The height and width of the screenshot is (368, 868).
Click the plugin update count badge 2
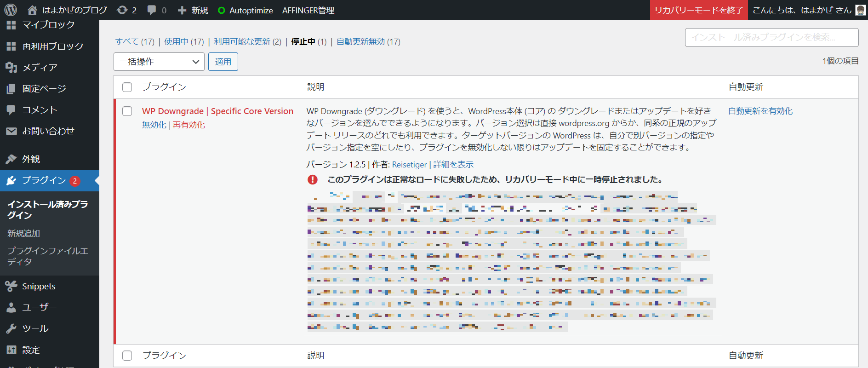(x=75, y=181)
